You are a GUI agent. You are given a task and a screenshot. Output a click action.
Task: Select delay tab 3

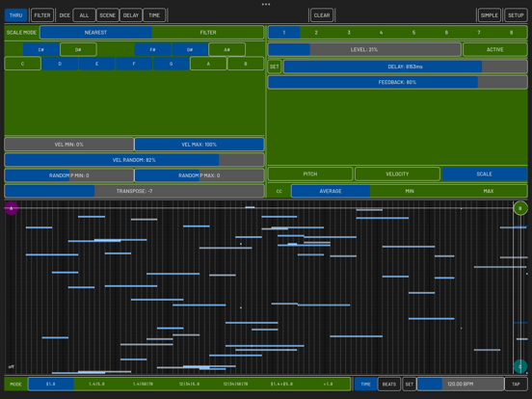pyautogui.click(x=349, y=33)
